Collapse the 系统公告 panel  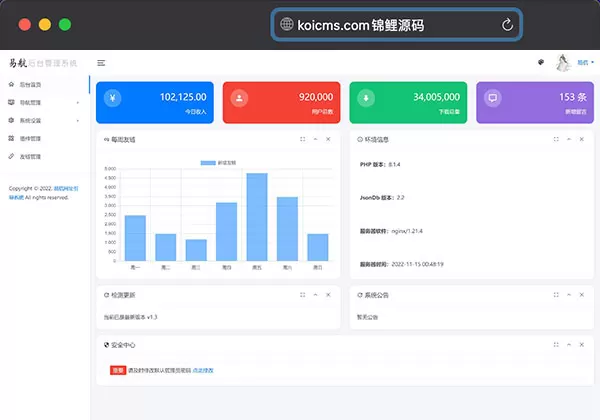point(569,295)
